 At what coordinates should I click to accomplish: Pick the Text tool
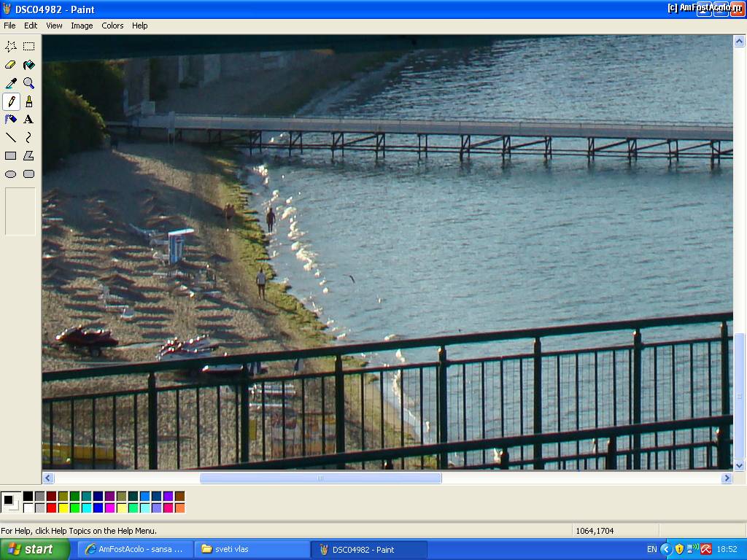tap(29, 119)
